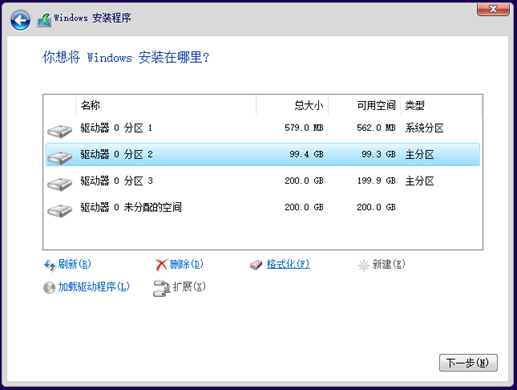Click the 579.0 MB total size cell
Viewport: 517px width, 390px height.
[304, 128]
